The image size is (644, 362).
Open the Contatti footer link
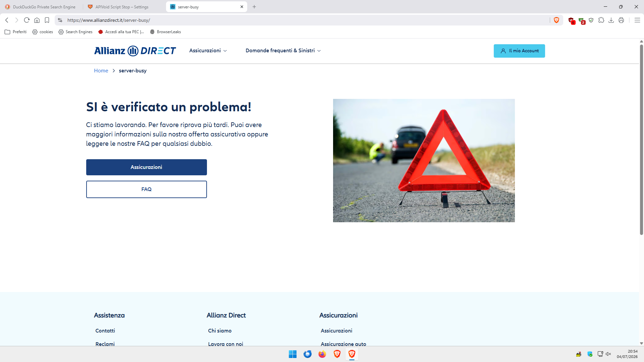click(105, 331)
